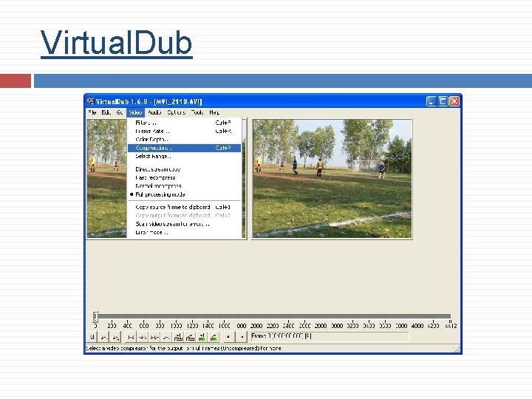
Task: Click the Mark Out selection button
Action: pos(242,337)
